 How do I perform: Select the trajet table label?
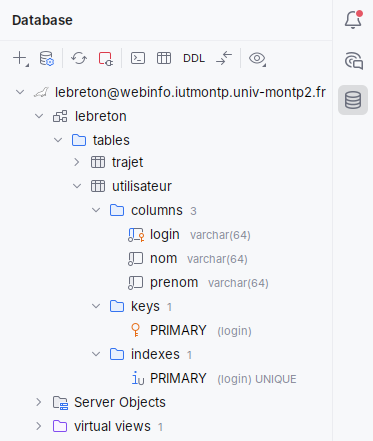point(128,163)
